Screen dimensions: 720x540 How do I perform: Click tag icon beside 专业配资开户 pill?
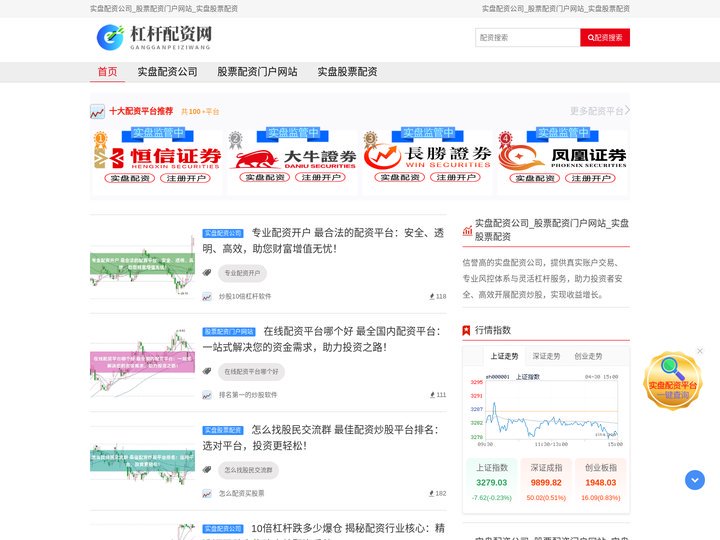207,273
